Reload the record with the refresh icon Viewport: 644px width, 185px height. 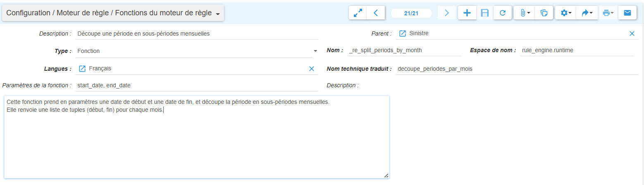tap(503, 13)
